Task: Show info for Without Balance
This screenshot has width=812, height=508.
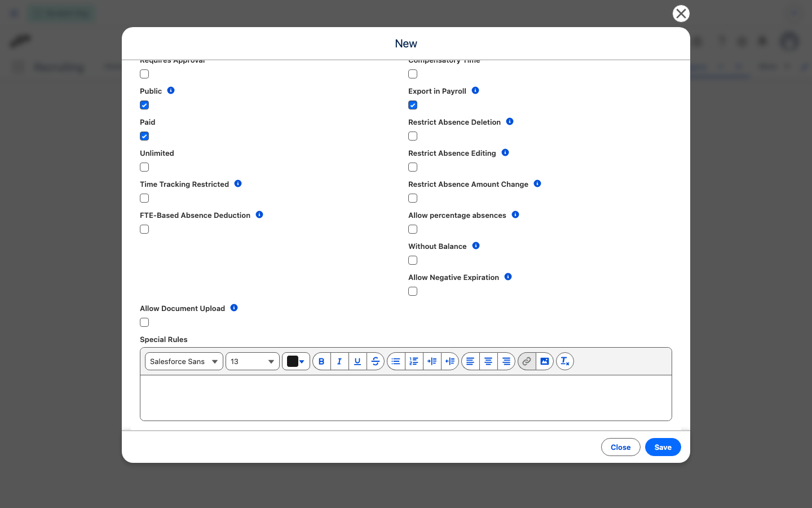Action: (x=476, y=246)
